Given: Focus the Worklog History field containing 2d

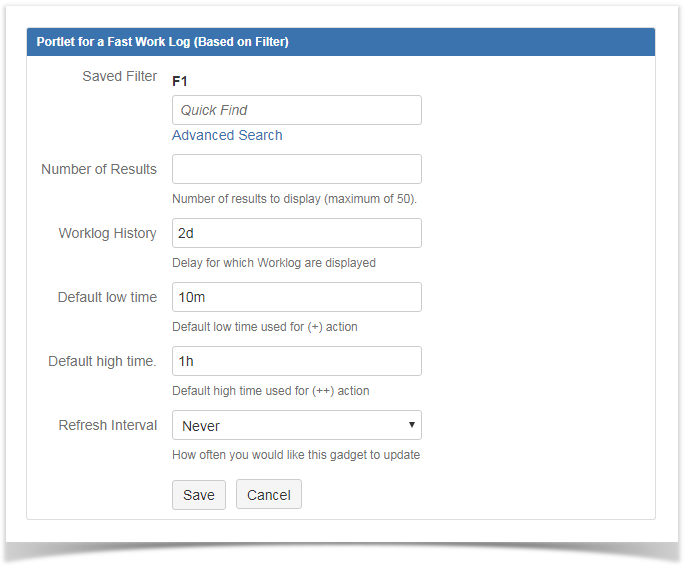Looking at the screenshot, I should point(296,233).
